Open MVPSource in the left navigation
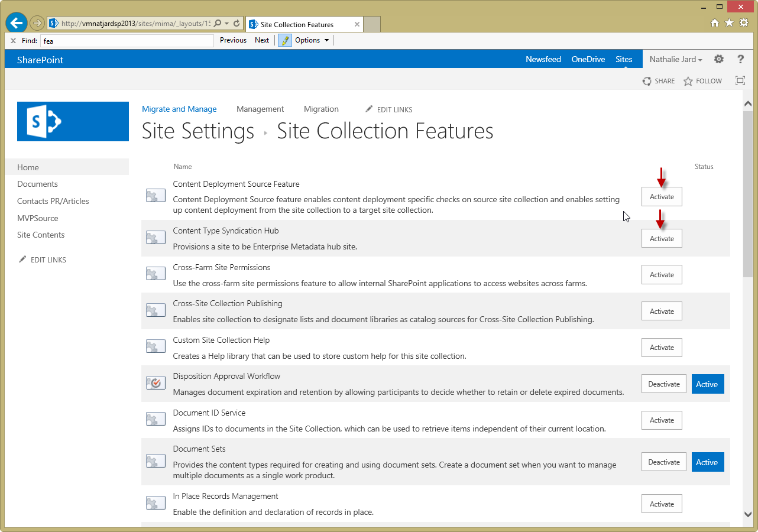This screenshot has width=758, height=532. click(38, 218)
